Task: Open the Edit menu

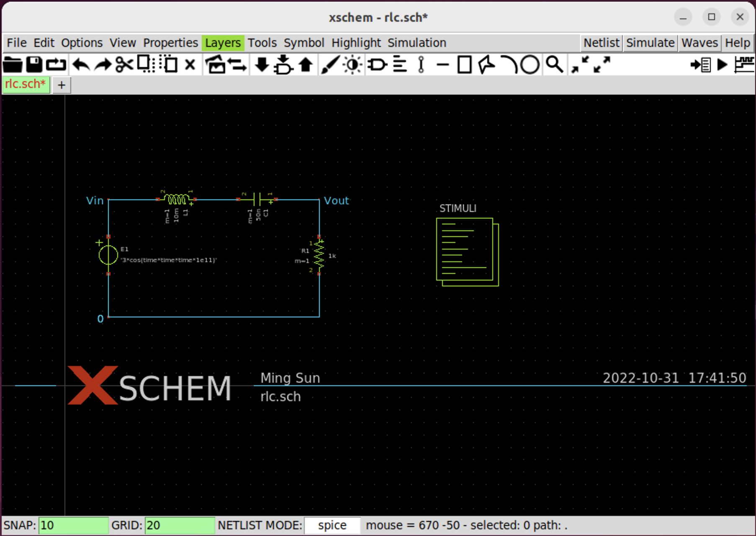Action: pyautogui.click(x=44, y=43)
